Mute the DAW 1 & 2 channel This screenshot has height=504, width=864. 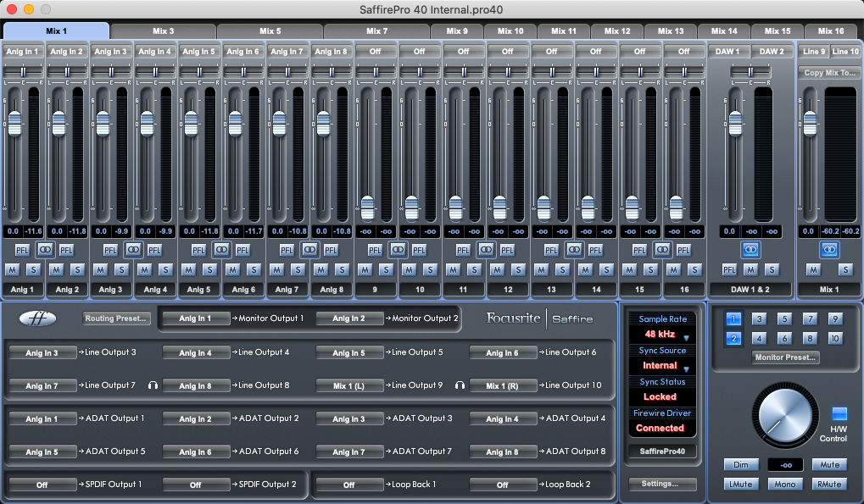tap(750, 269)
